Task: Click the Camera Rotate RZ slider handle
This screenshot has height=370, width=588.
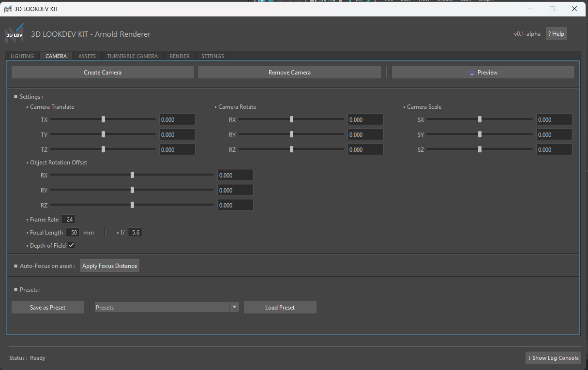Action: [292, 149]
